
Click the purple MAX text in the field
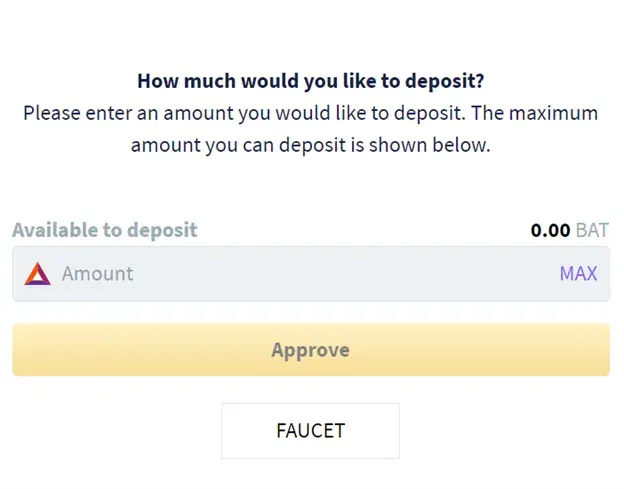click(578, 274)
